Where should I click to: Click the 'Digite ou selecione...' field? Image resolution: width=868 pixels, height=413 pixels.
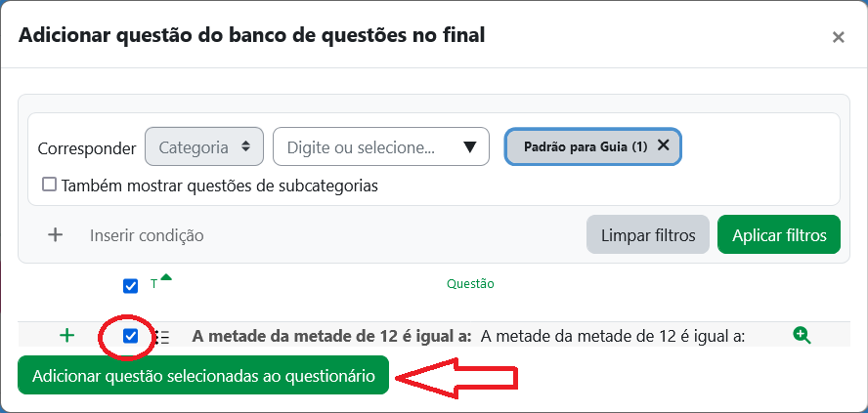369,147
